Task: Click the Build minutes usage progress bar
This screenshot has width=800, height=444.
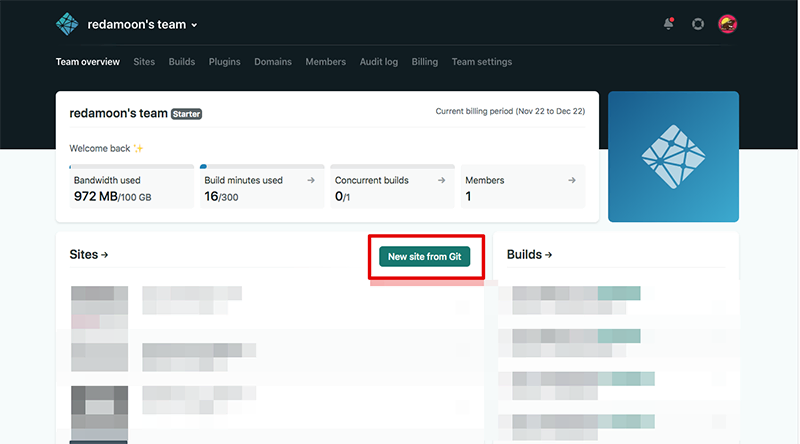Action: [x=262, y=166]
